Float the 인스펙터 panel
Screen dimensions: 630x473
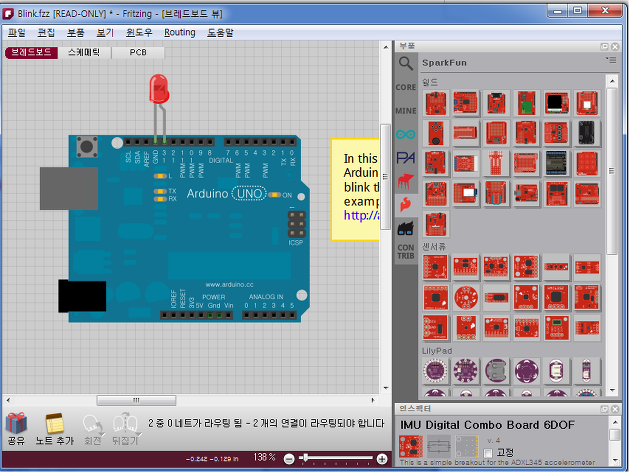click(604, 409)
